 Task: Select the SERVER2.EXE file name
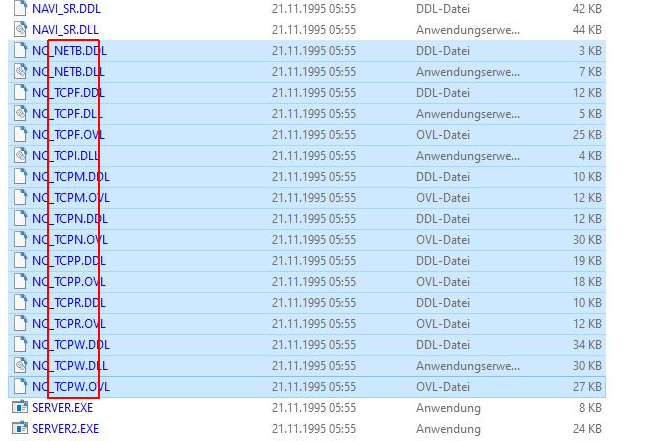point(66,429)
